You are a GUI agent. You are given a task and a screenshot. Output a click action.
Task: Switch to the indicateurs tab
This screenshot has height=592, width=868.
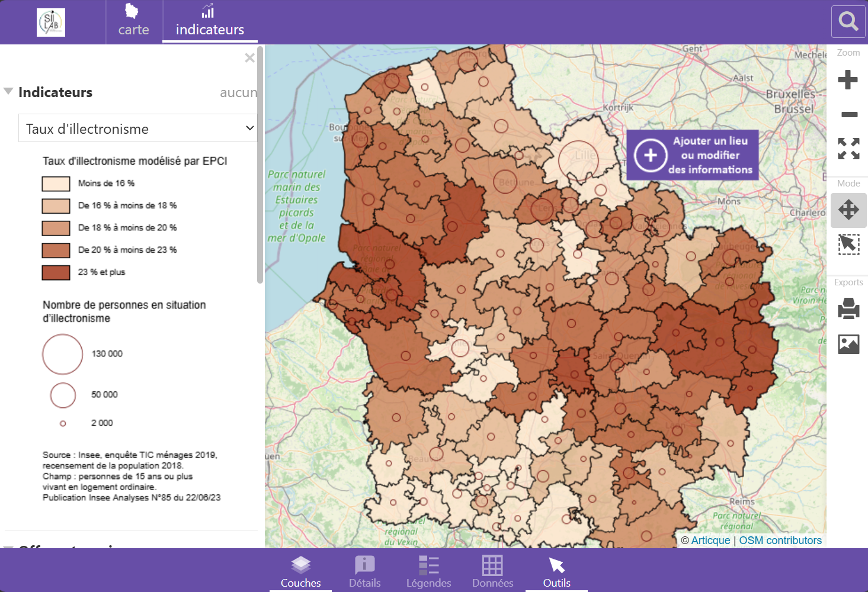pyautogui.click(x=210, y=22)
